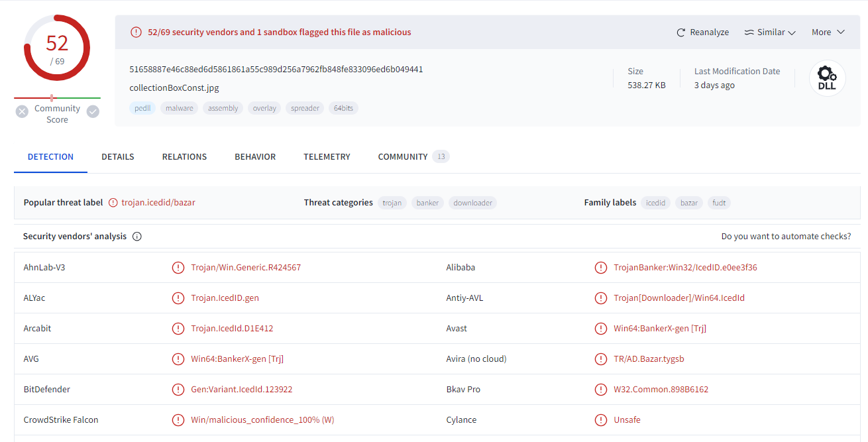Click the Reanalyze refresh icon

pyautogui.click(x=680, y=32)
